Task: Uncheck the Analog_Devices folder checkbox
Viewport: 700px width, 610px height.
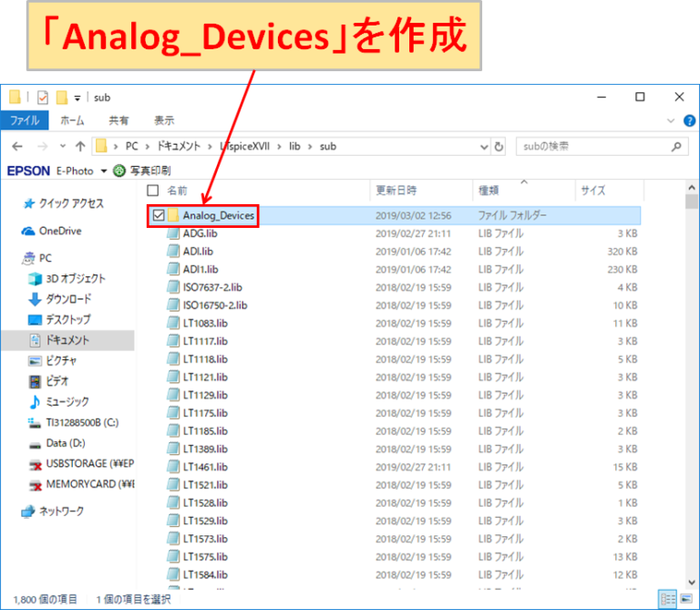Action: coord(160,216)
